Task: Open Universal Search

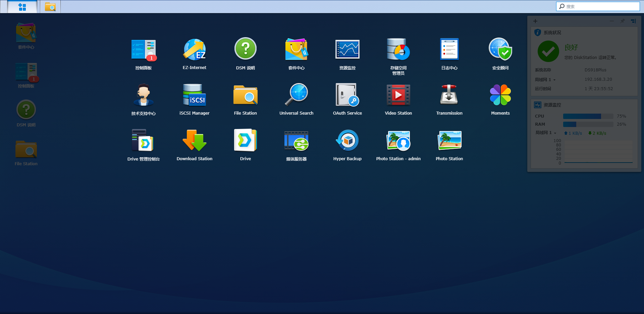Action: (296, 96)
